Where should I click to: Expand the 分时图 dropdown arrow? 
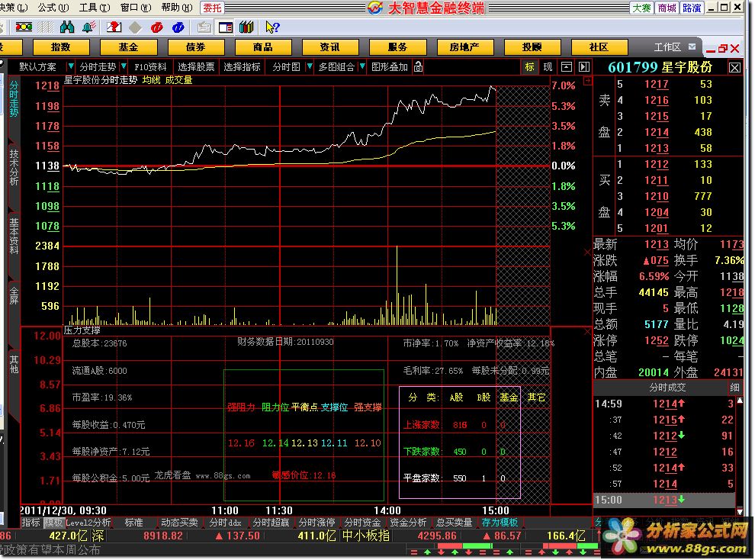[x=310, y=66]
